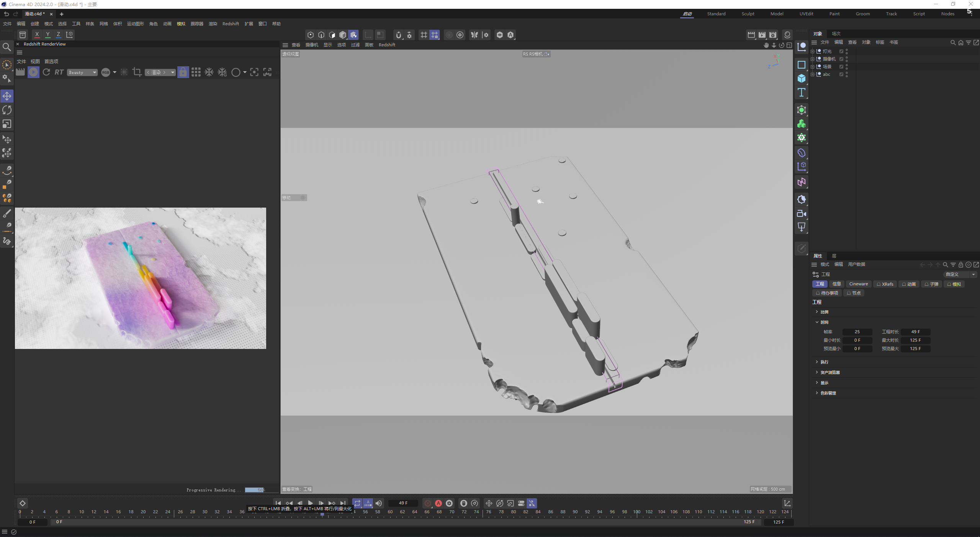This screenshot has height=537, width=980.
Task: Click the Cineware attribute button
Action: (858, 284)
